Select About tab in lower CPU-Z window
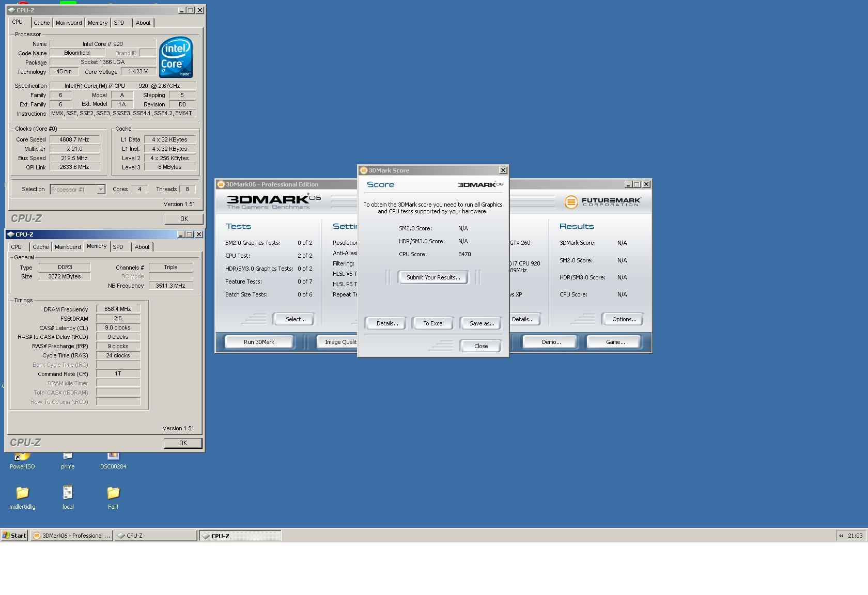Viewport: 868px width, 595px height. 142,247
